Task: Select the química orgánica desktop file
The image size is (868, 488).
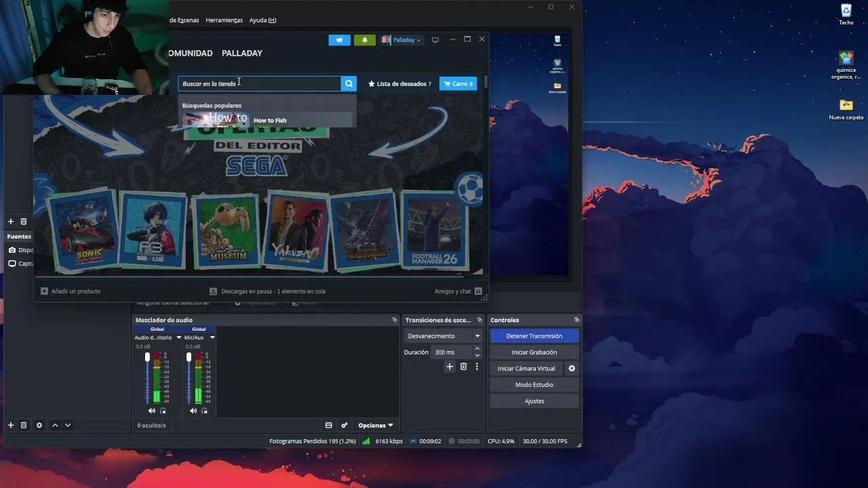Action: coord(846,66)
